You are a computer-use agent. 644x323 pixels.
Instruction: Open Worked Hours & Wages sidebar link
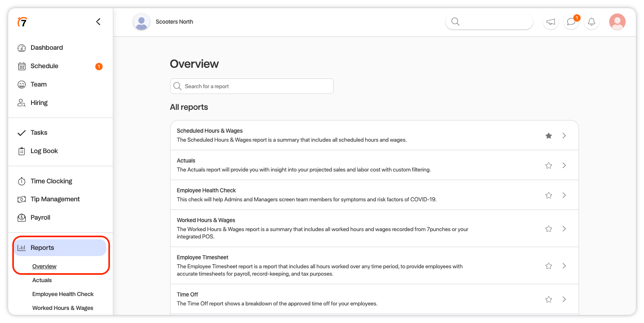tap(63, 308)
